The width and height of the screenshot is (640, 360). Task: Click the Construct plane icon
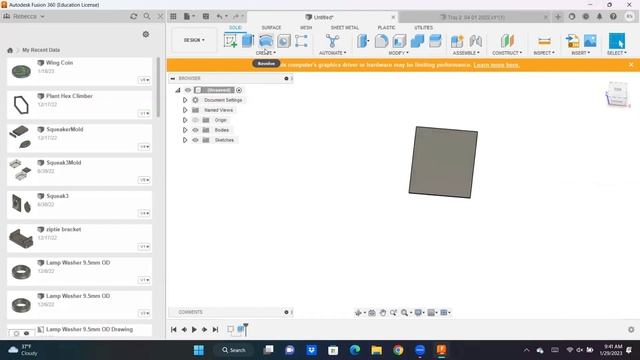pyautogui.click(x=507, y=41)
